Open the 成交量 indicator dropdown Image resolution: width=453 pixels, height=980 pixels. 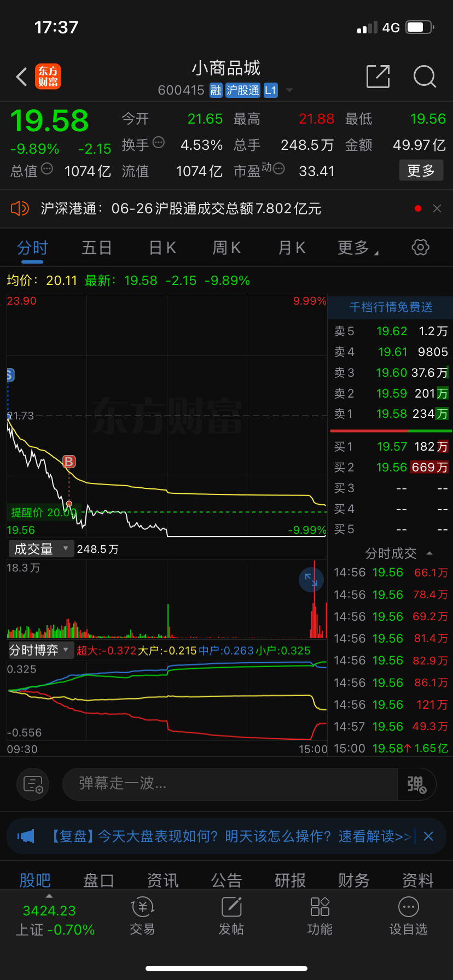[x=41, y=549]
